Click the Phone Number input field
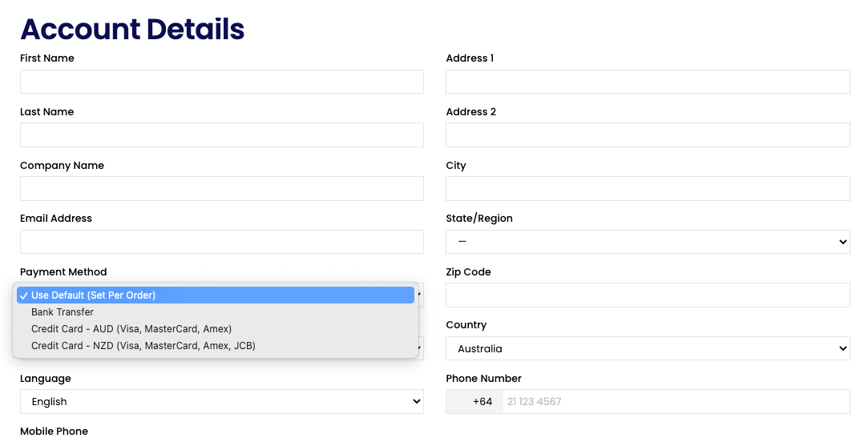Viewport: 868px width, 442px height. click(x=676, y=402)
